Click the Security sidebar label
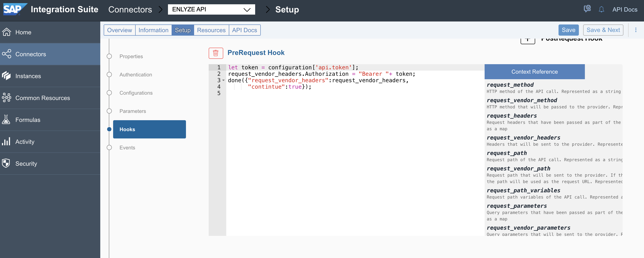Image resolution: width=644 pixels, height=258 pixels. pyautogui.click(x=26, y=164)
